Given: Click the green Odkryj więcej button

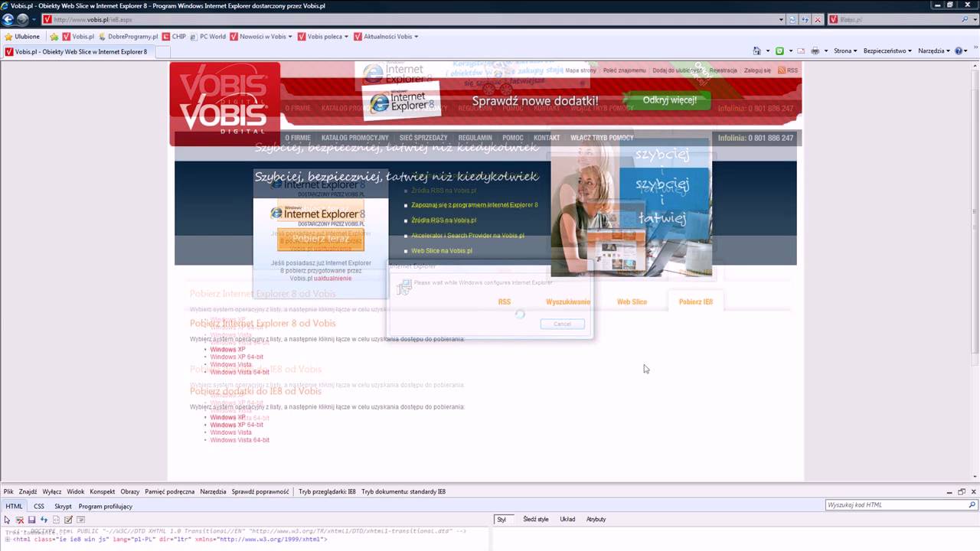Looking at the screenshot, I should [668, 100].
